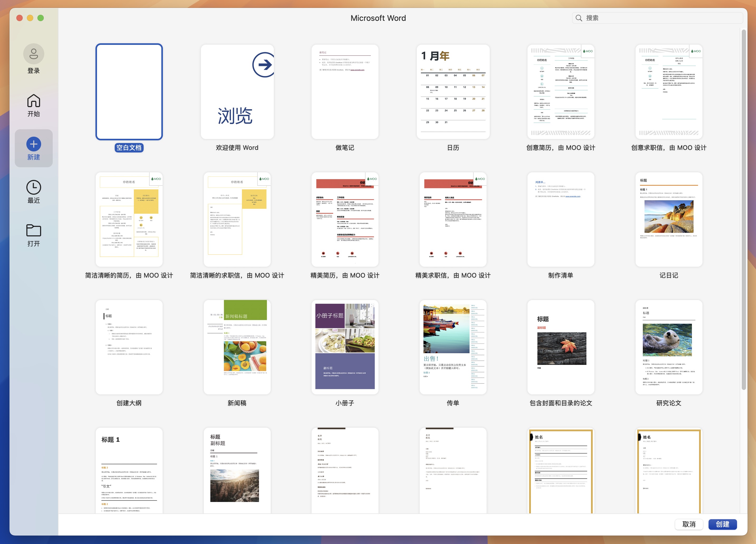
Task: Choose the 欢迎使用 Word template
Action: pyautogui.click(x=237, y=92)
